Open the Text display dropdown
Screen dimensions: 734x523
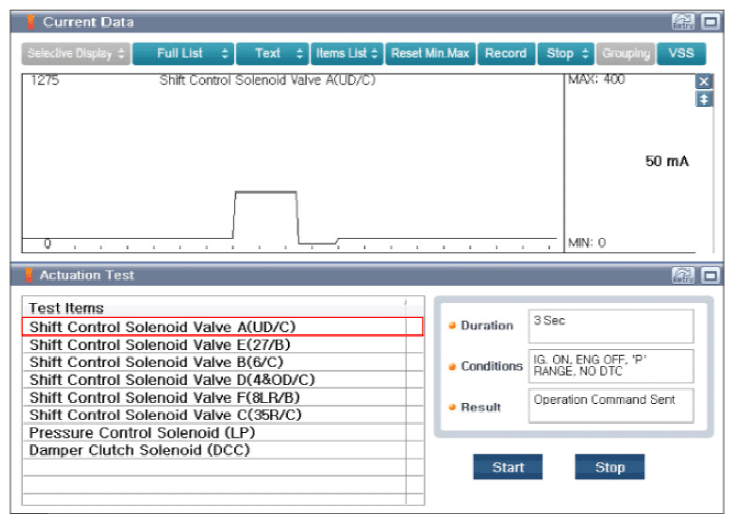(272, 53)
